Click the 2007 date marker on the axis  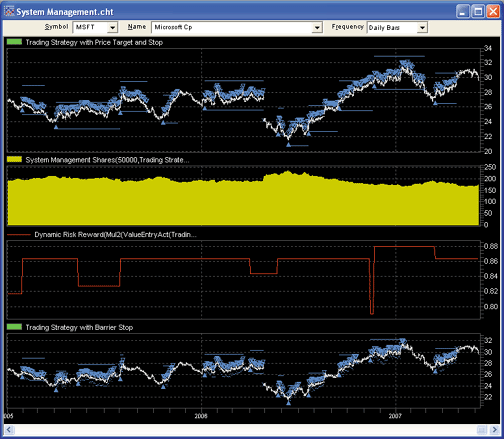pyautogui.click(x=395, y=416)
